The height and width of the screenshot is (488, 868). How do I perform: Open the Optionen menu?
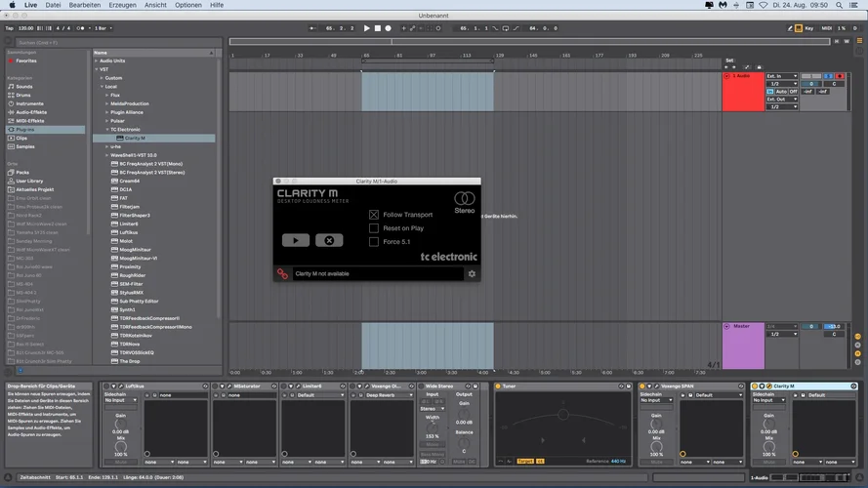coord(188,5)
